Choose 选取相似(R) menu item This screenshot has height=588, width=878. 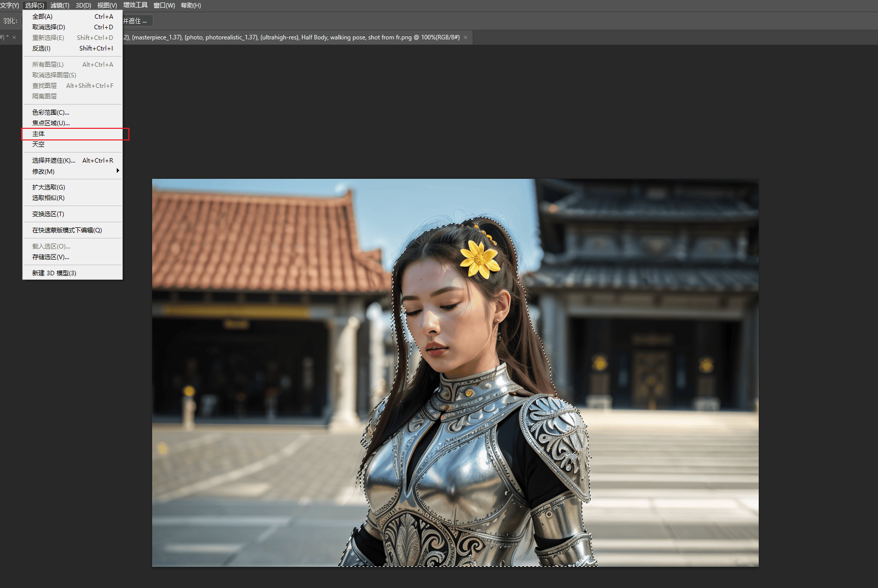coord(73,198)
